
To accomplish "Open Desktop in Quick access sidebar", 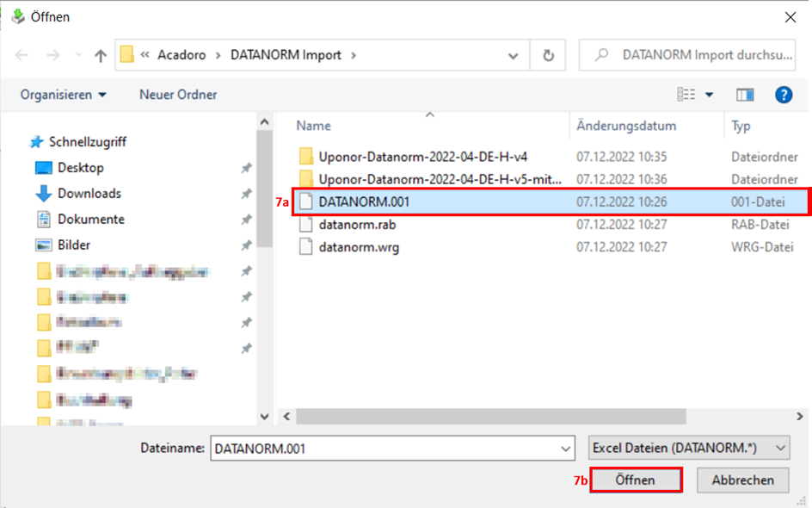I will [80, 168].
